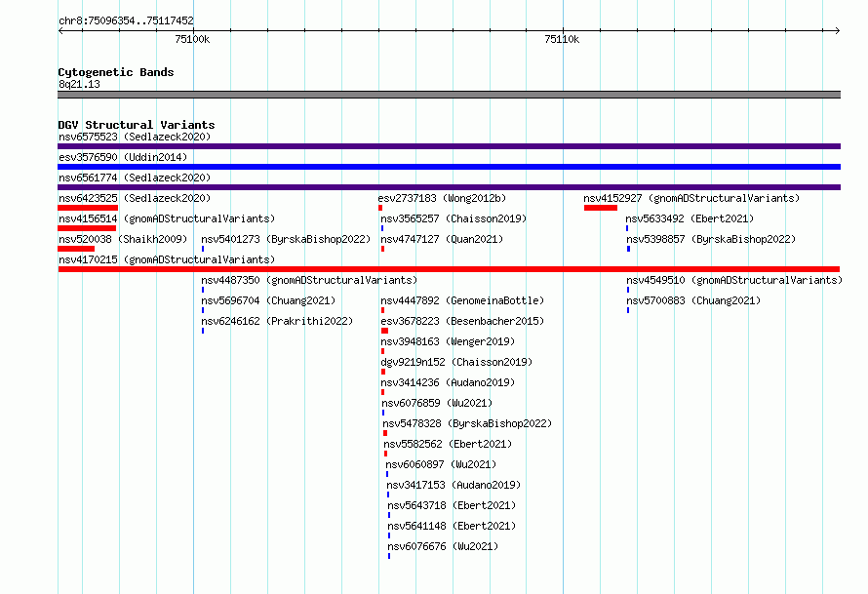This screenshot has height=594, width=868.
Task: Select nsv5641148 (Ebert2021) label
Action: click(452, 526)
